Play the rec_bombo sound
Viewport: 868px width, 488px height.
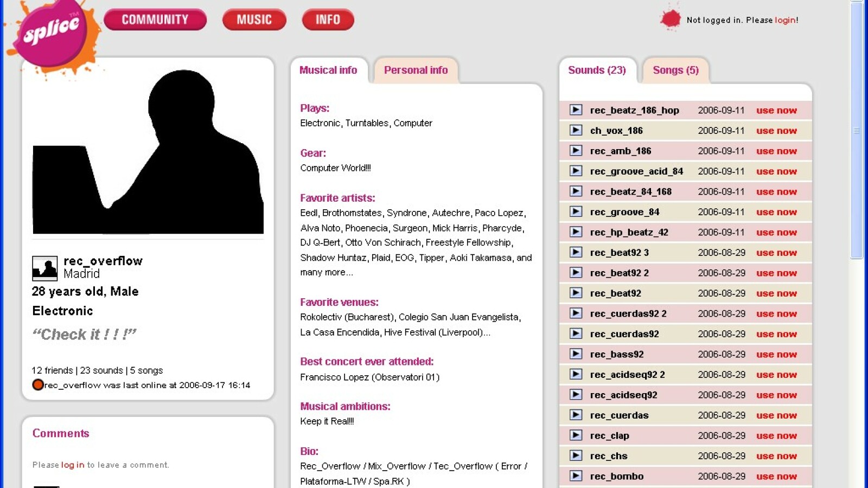(x=576, y=476)
